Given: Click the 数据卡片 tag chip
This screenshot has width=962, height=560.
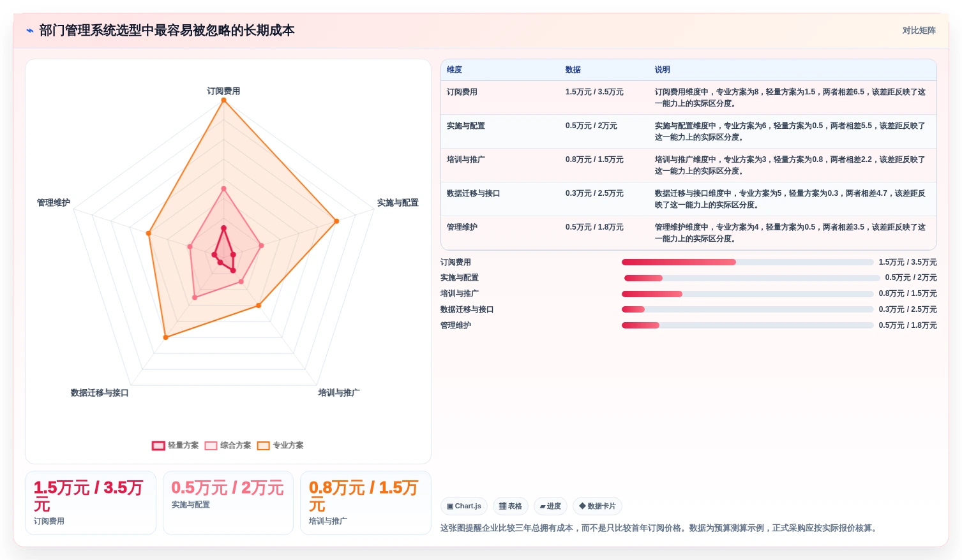Looking at the screenshot, I should [x=597, y=506].
